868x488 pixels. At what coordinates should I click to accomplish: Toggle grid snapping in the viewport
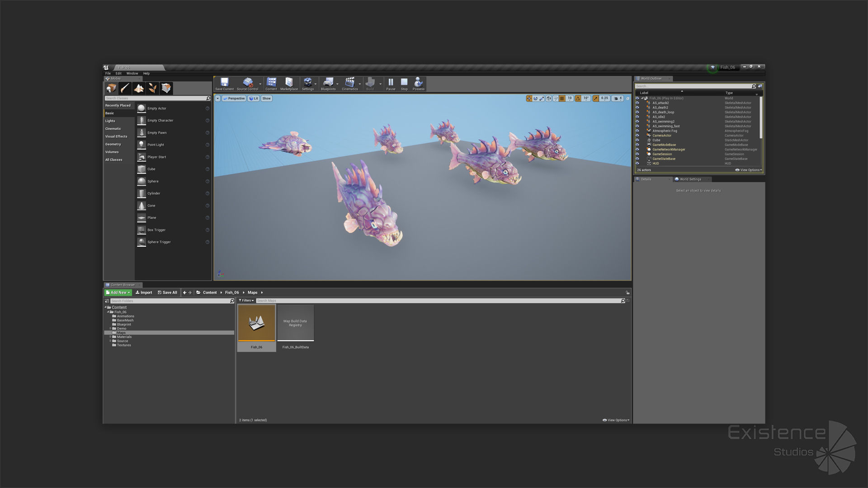(562, 99)
